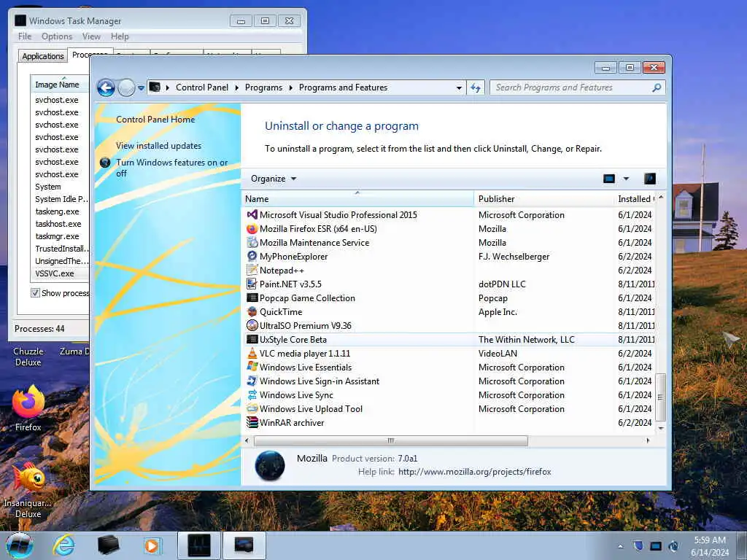The height and width of the screenshot is (560, 747).
Task: Click the Windows Live Sign-in Assistant icon
Action: click(252, 381)
